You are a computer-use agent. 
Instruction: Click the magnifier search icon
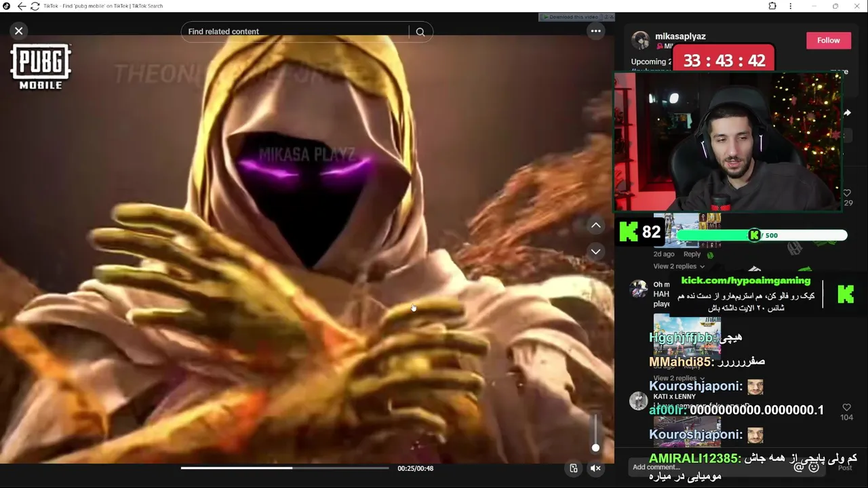(420, 32)
